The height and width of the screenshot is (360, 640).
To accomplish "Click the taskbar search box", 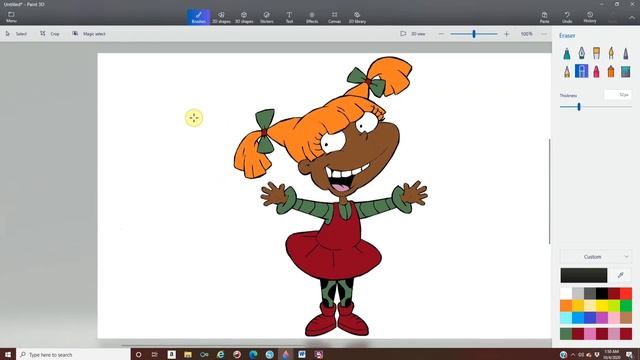I will [x=73, y=354].
